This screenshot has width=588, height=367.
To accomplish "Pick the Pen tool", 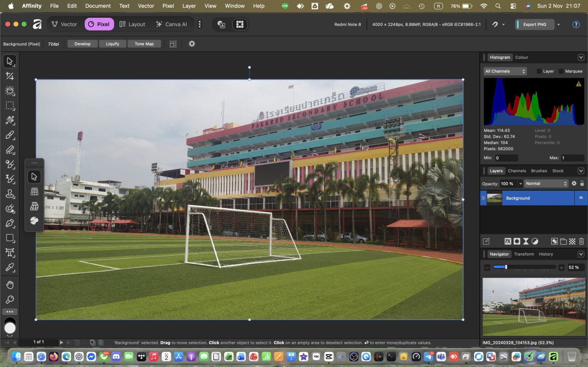I will (x=10, y=223).
